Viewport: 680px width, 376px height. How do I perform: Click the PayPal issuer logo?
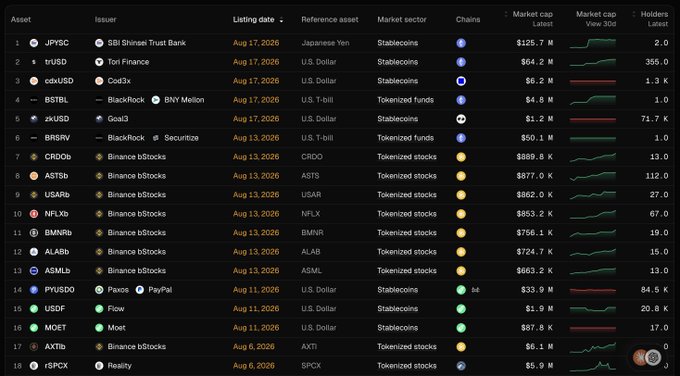click(x=140, y=290)
